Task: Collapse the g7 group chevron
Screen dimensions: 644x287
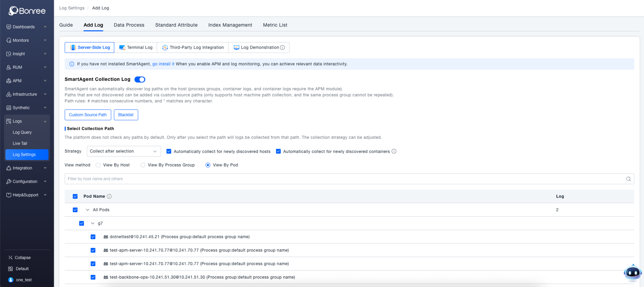Action: pos(93,223)
